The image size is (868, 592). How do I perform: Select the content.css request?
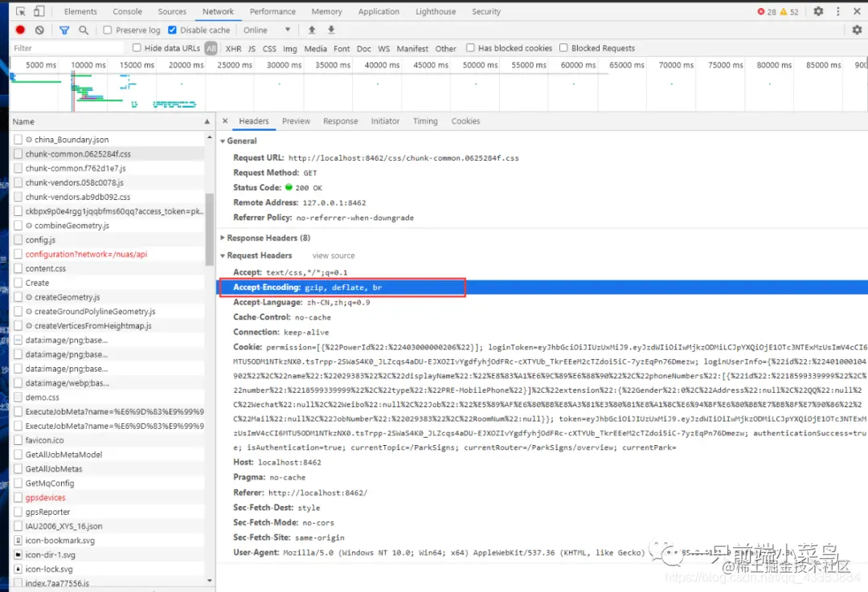45,268
